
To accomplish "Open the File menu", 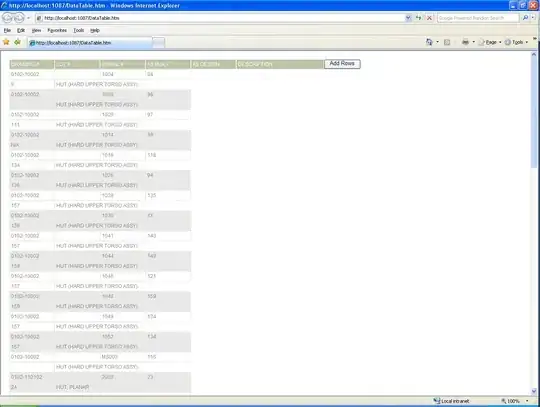I will coord(7,30).
